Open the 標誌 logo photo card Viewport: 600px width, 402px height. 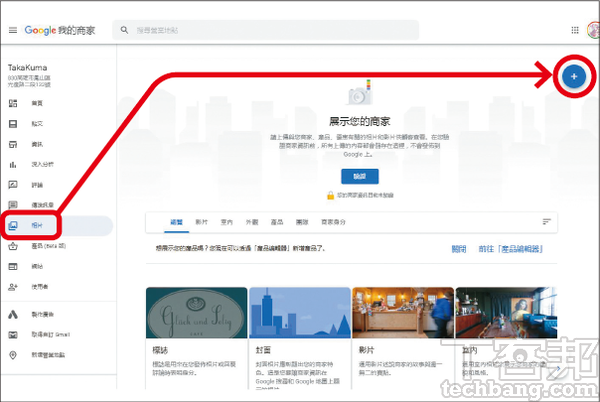(197, 338)
